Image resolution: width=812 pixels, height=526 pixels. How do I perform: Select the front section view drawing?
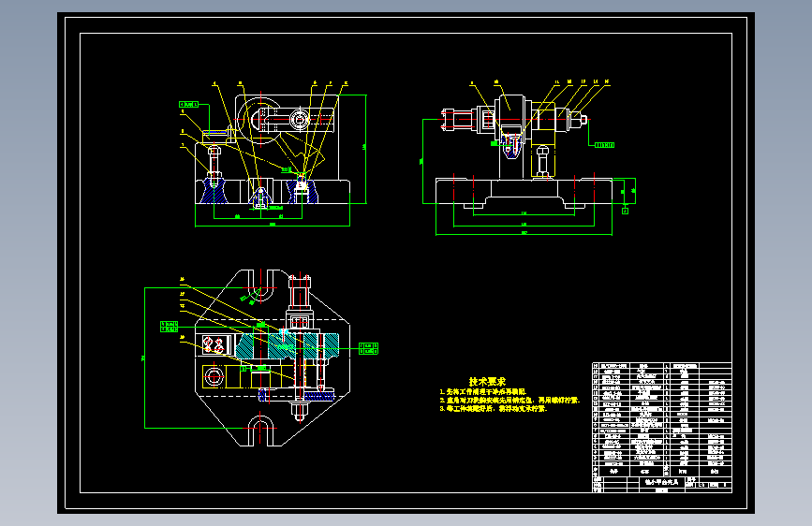tap(273, 153)
